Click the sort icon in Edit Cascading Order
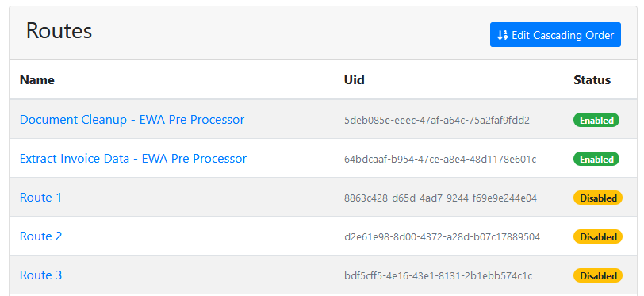Viewport: 644px width, 296px height. 503,35
